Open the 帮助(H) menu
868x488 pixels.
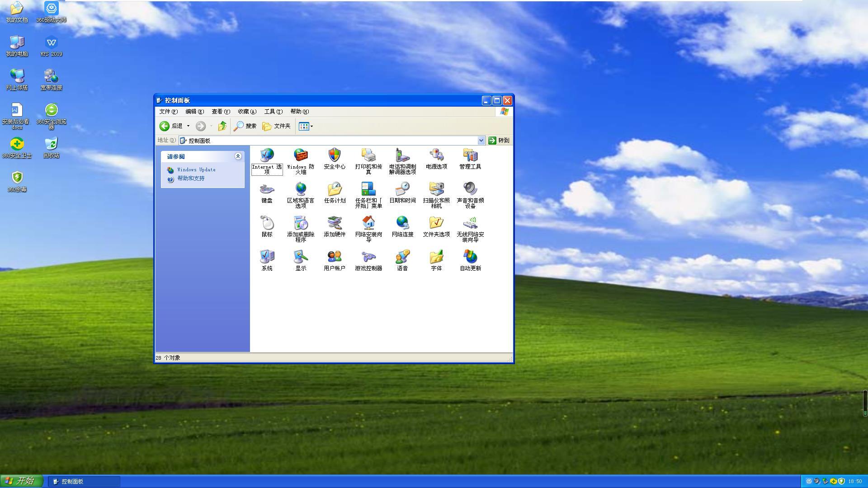(299, 112)
